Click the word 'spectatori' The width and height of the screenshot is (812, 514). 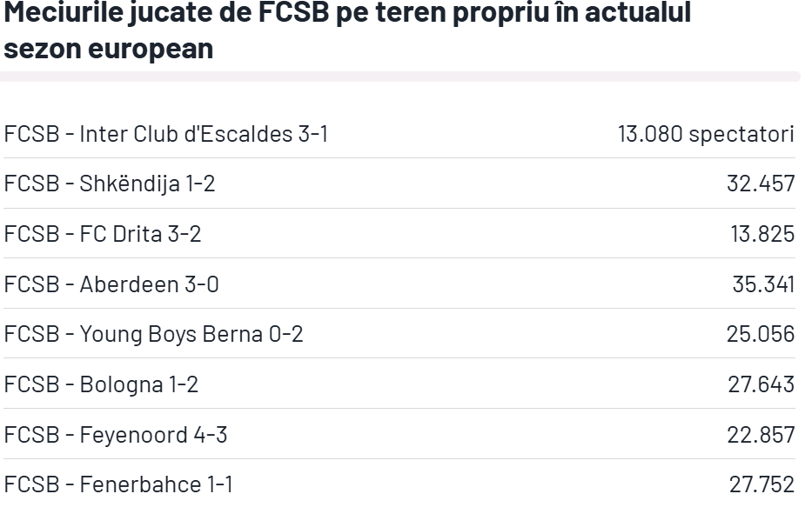(x=741, y=135)
